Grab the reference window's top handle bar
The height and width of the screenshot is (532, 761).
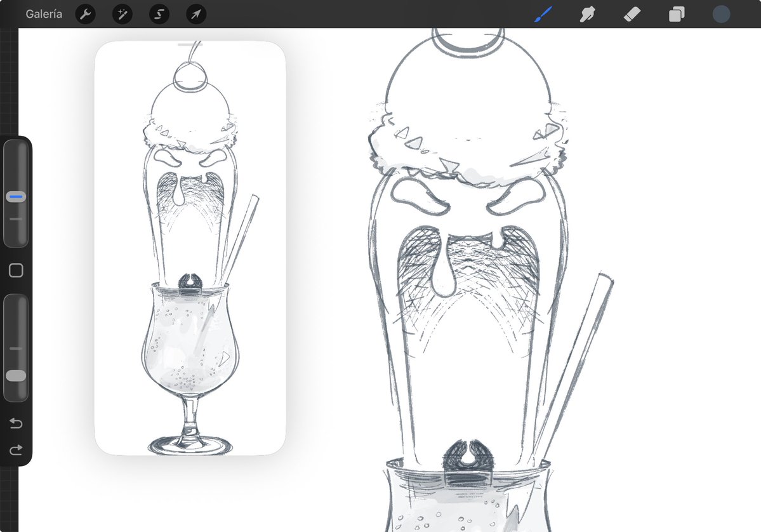pyautogui.click(x=190, y=44)
